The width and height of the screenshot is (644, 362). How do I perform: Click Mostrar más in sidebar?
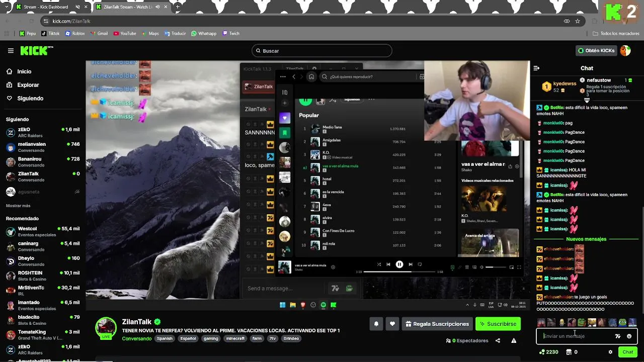coord(18,206)
